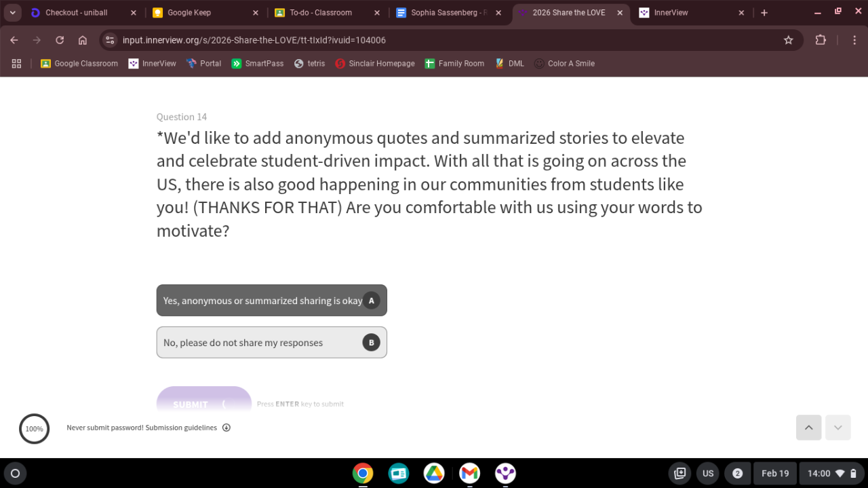This screenshot has width=868, height=488.
Task: Open Gmail from the shelf
Action: (x=469, y=473)
